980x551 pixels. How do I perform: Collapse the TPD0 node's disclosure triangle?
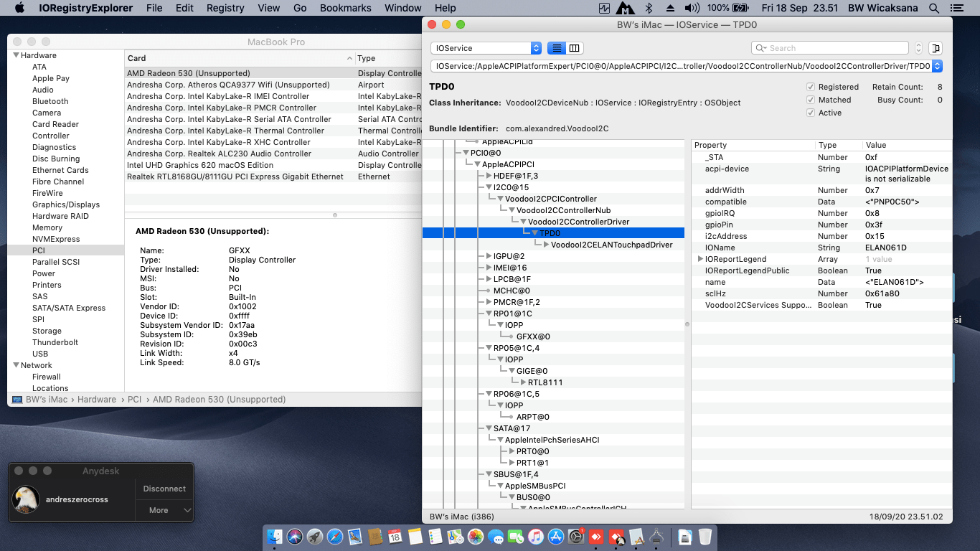tap(534, 233)
